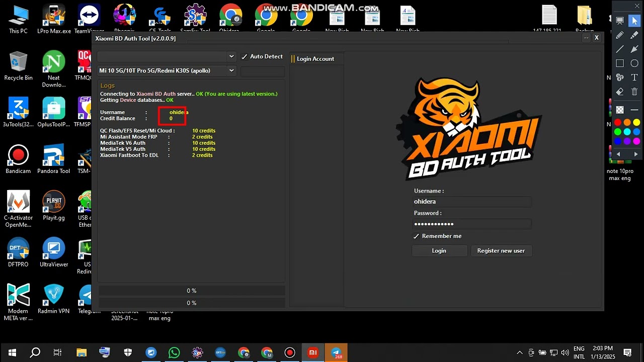
Task: Click the MediaTek V6 Auth log line
Action: [x=157, y=143]
